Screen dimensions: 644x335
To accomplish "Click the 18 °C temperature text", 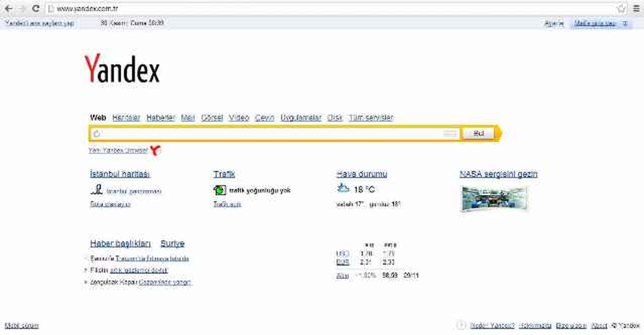I will click(x=364, y=190).
